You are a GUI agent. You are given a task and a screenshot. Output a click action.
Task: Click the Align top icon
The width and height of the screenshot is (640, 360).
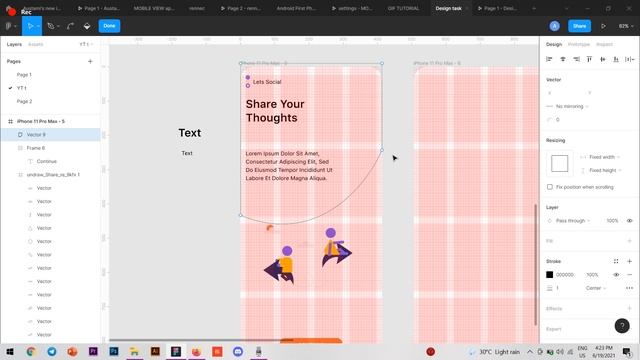[589, 59]
